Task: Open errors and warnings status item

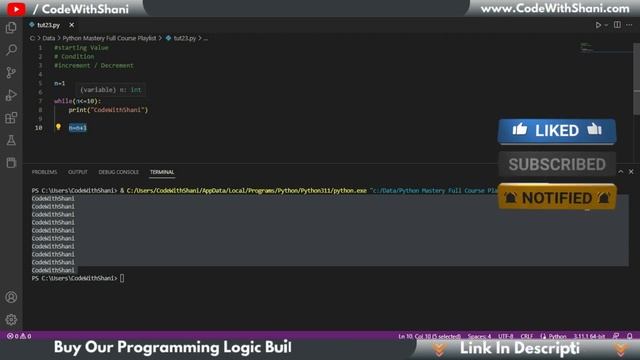Action: coord(19,336)
